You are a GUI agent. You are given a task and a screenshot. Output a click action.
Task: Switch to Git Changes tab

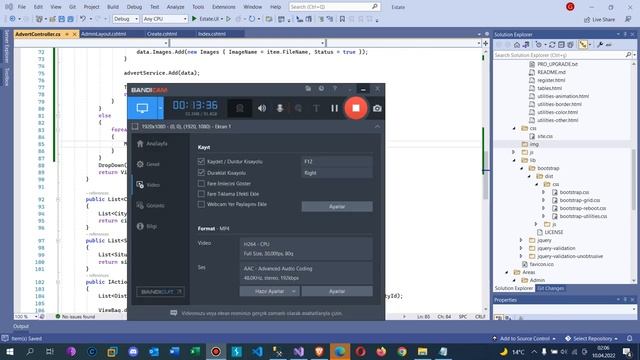pos(550,288)
